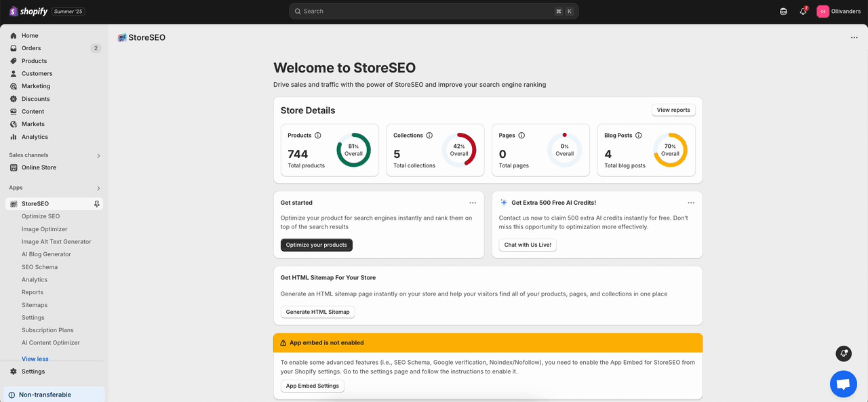Open Subscription Plans submenu item
The image size is (868, 402).
[47, 330]
